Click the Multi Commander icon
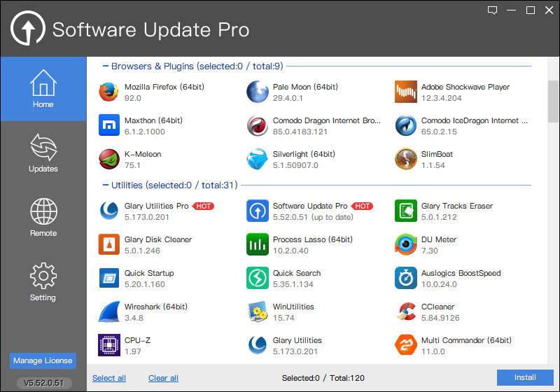This screenshot has height=392, width=560. coord(406,345)
